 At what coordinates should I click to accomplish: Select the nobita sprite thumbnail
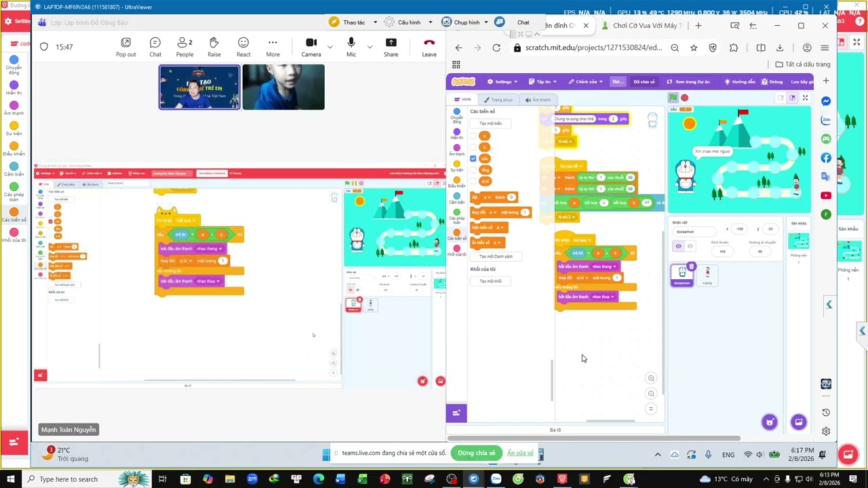tap(708, 275)
